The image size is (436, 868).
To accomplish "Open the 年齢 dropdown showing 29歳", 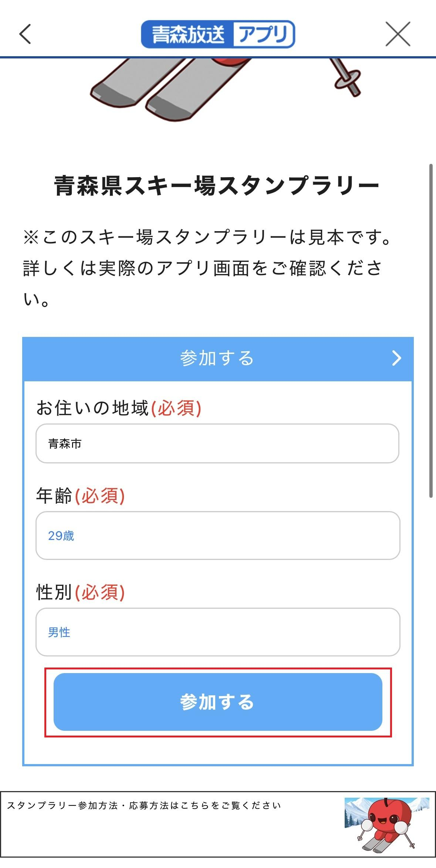I will [217, 536].
